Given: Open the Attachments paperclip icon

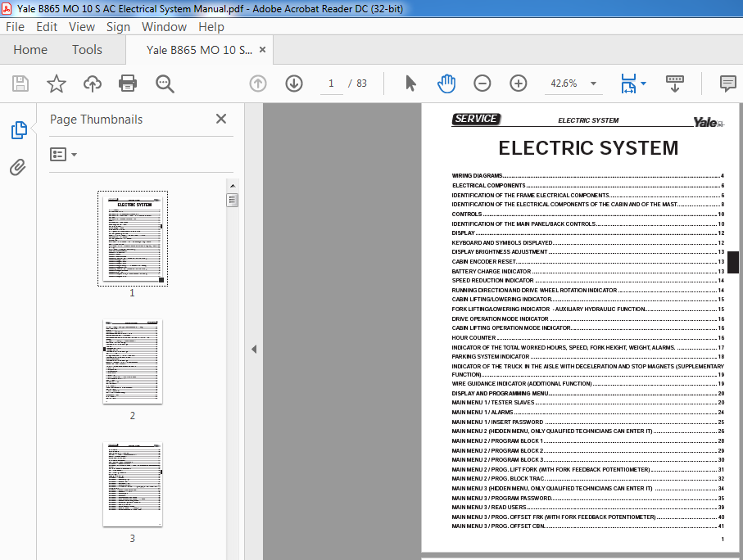Looking at the screenshot, I should pos(18,167).
